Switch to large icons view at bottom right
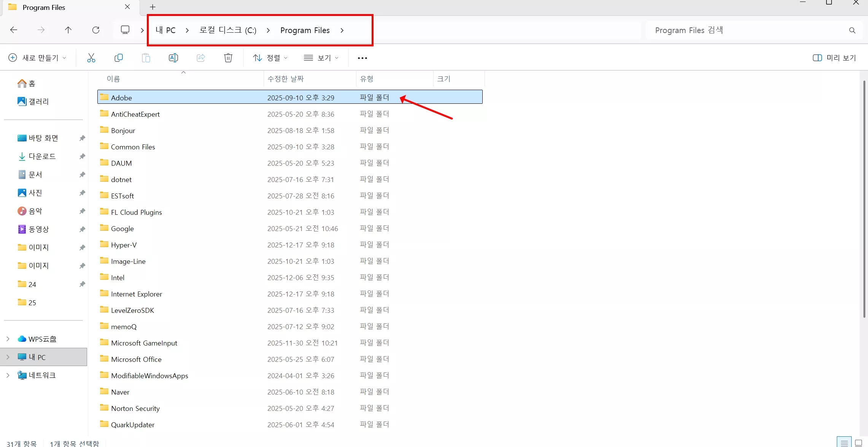Image resolution: width=868 pixels, height=447 pixels. 858,442
